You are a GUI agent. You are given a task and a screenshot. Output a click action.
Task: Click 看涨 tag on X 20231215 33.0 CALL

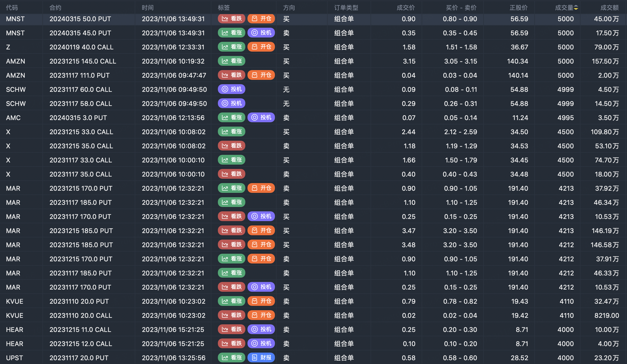click(x=231, y=132)
